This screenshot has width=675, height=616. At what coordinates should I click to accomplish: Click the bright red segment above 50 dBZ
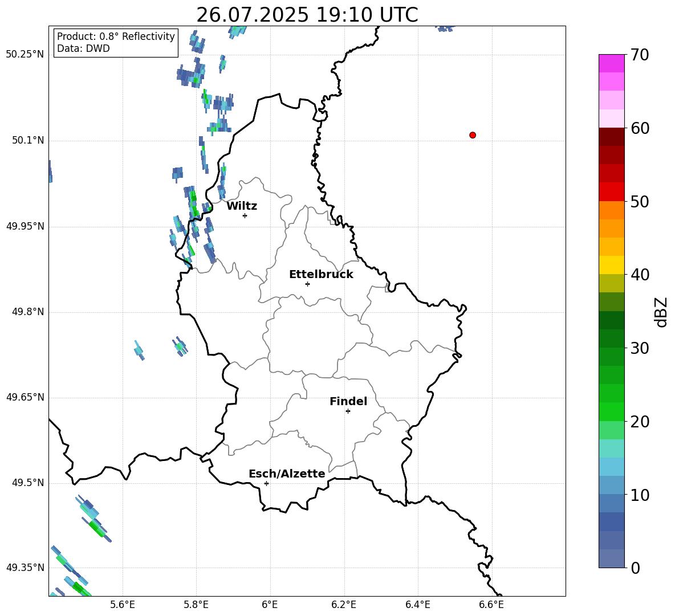tap(611, 192)
